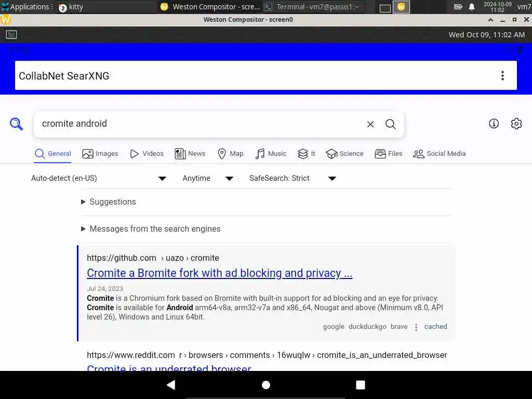This screenshot has height=399, width=532.
Task: Open notification bell in system tray
Action: point(472,7)
